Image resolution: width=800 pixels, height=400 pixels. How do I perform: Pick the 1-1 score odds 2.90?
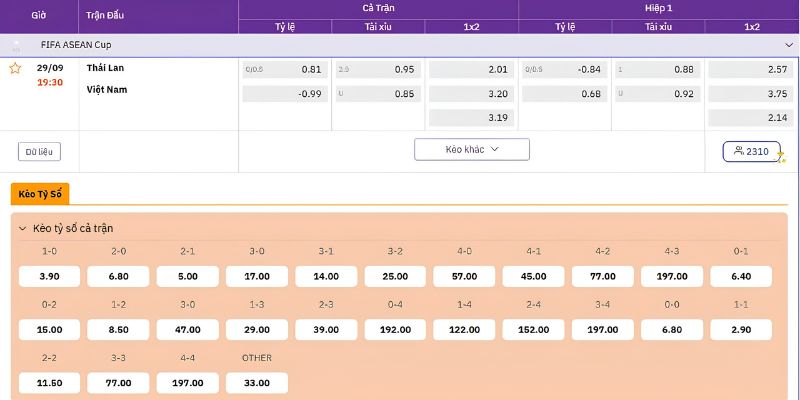tap(741, 330)
